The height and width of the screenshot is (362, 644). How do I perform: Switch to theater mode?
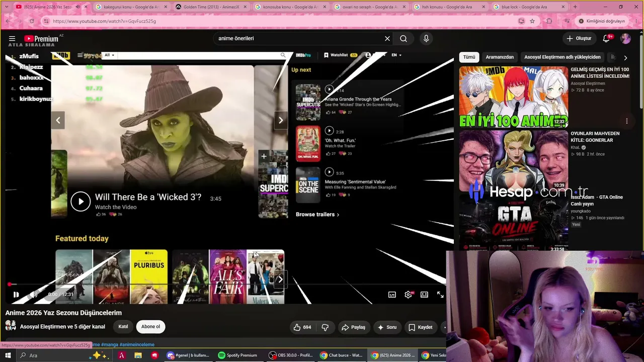click(x=424, y=295)
